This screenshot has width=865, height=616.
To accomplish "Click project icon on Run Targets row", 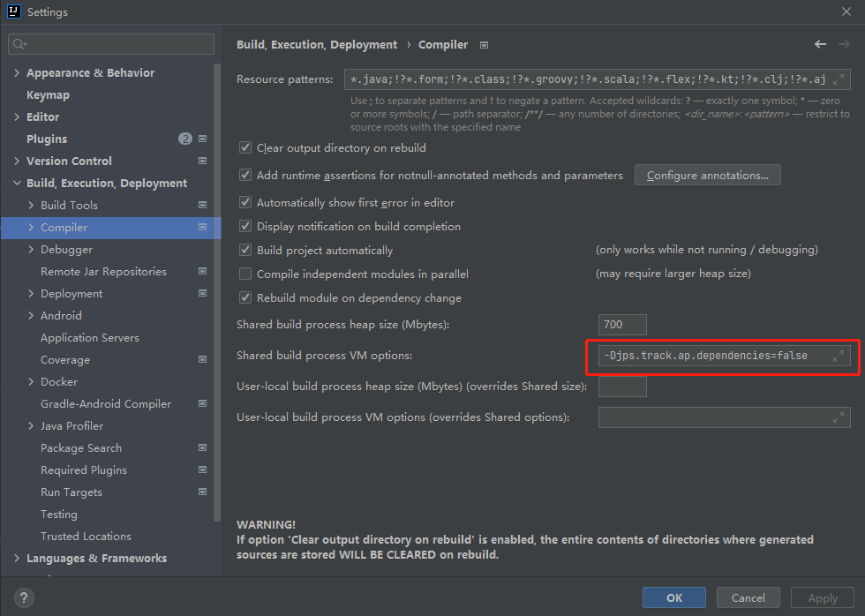I will pyautogui.click(x=202, y=492).
